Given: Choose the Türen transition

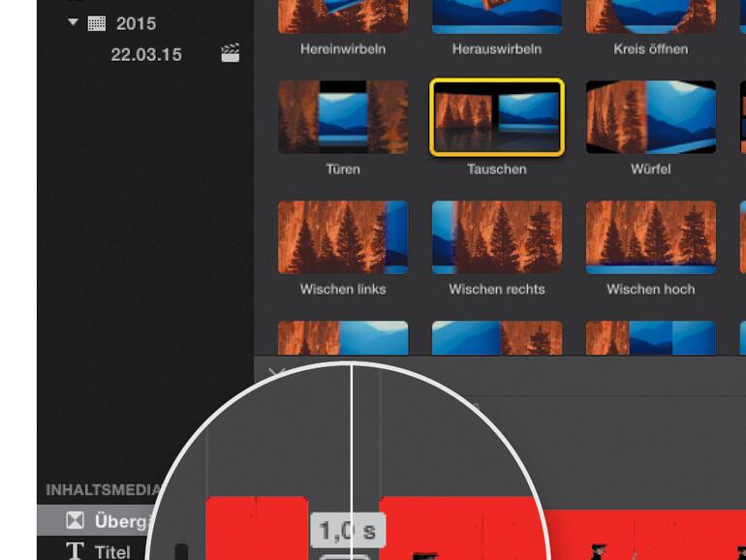Looking at the screenshot, I should point(343,117).
